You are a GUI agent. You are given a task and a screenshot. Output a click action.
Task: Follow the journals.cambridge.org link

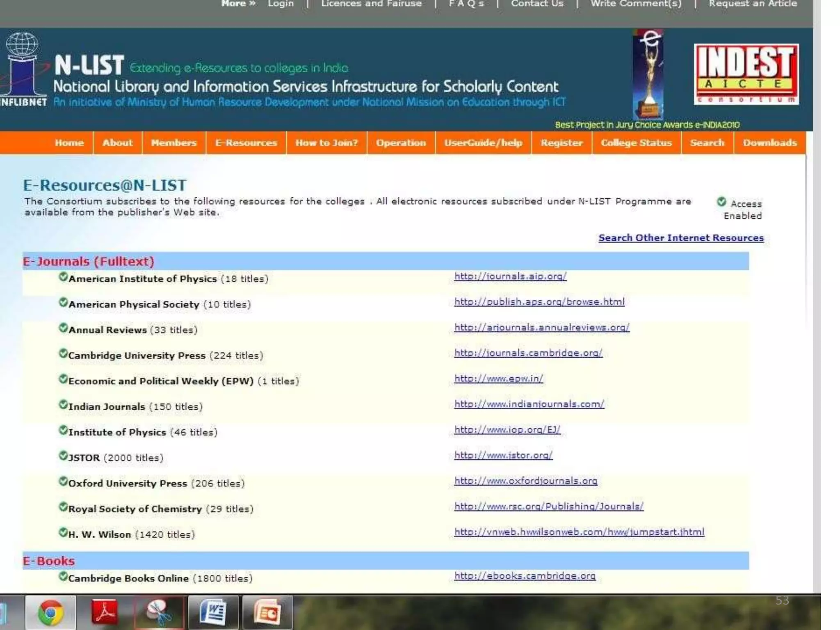tap(528, 353)
